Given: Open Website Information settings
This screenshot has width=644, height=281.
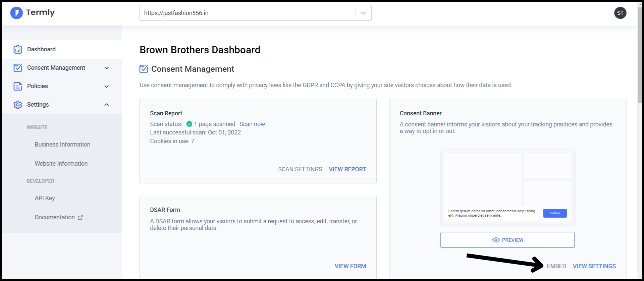Looking at the screenshot, I should click(x=61, y=164).
